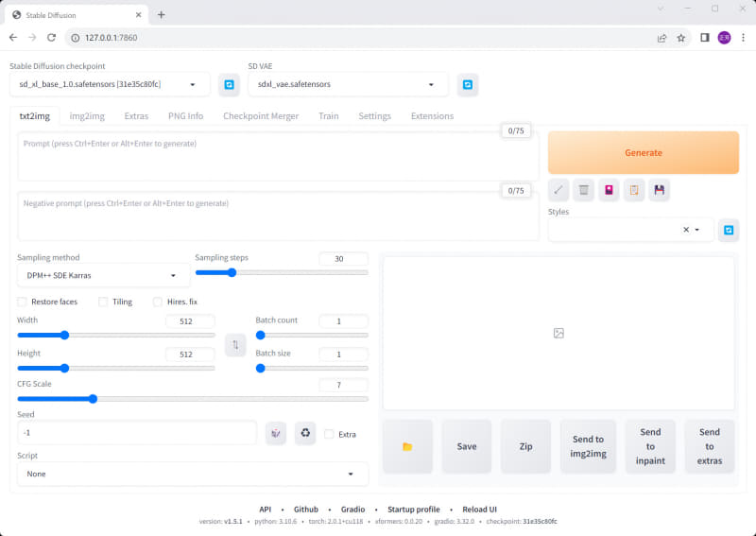Clear the prompt with the trash icon

583,190
